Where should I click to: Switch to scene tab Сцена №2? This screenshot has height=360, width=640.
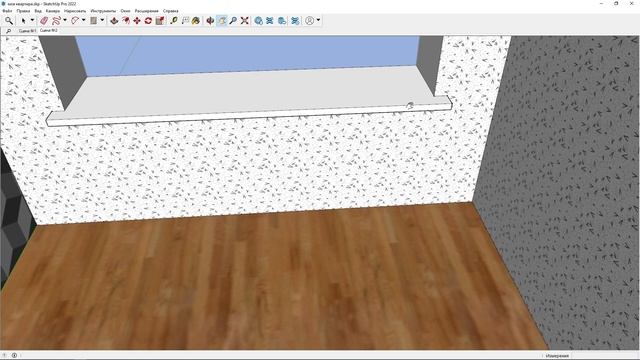[49, 31]
